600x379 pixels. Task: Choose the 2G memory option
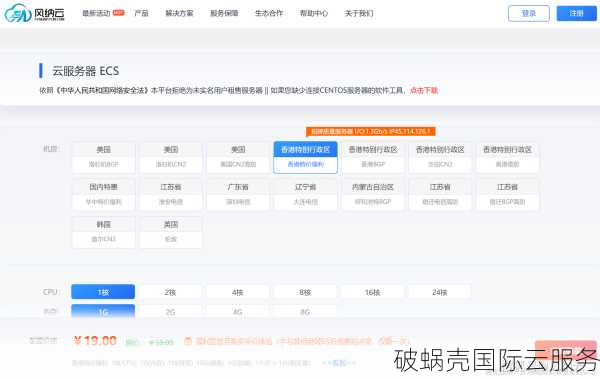pyautogui.click(x=170, y=312)
